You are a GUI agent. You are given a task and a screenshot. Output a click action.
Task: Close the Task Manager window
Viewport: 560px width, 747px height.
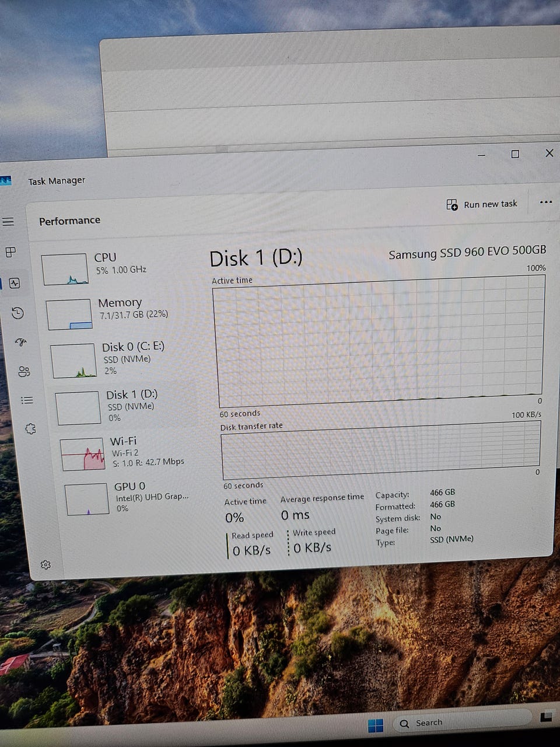click(549, 153)
